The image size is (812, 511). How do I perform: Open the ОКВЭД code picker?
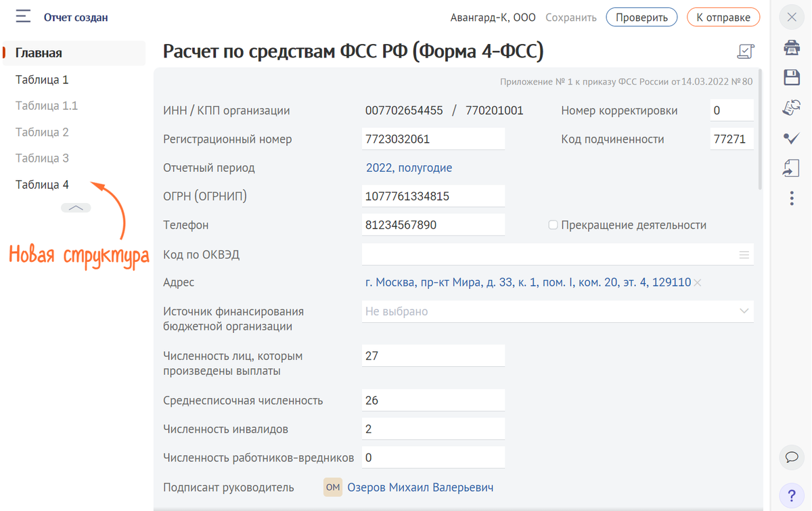coord(744,254)
